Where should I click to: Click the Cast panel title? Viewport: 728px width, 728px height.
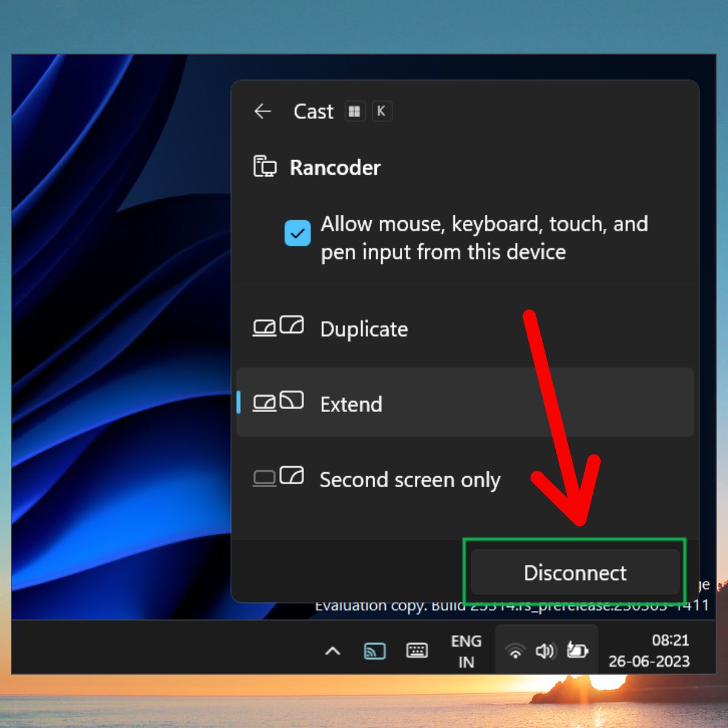coord(313,112)
